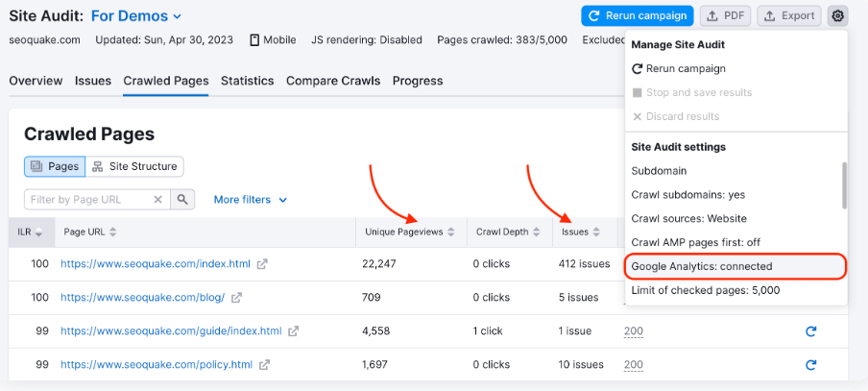This screenshot has width=868, height=391.
Task: Select the Pages view toggle
Action: coord(55,166)
